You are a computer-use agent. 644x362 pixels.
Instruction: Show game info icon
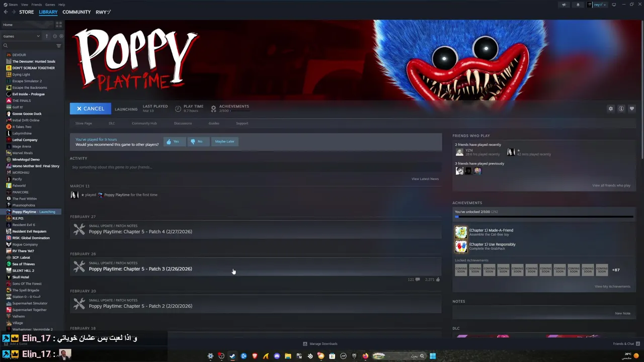point(621,109)
